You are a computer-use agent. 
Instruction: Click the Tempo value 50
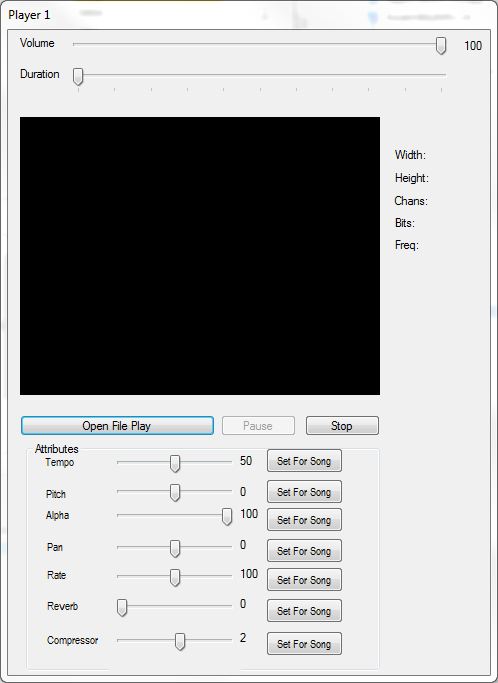246,461
